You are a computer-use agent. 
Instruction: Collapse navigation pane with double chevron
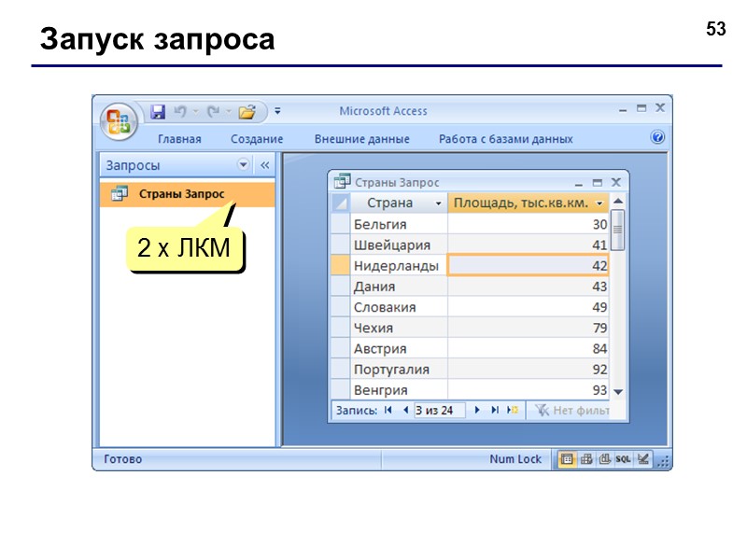point(265,165)
